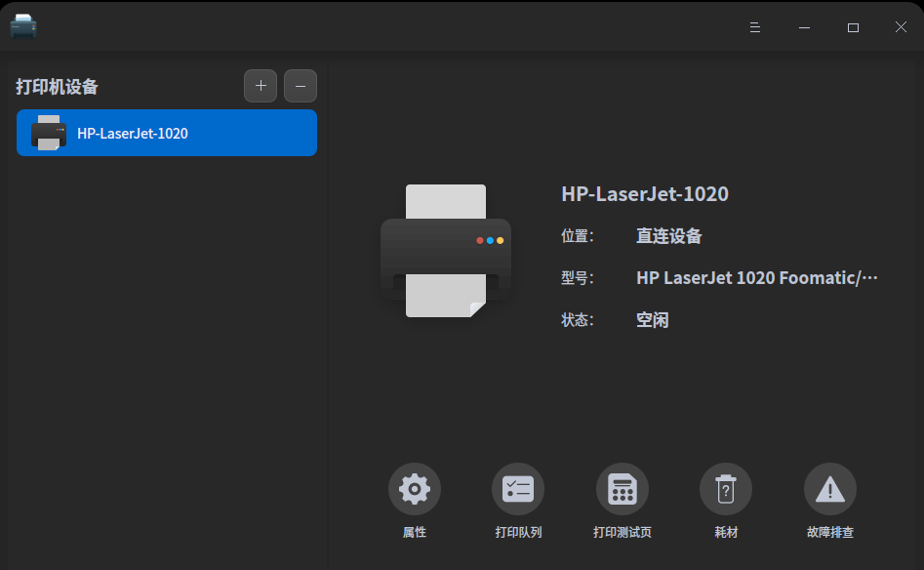924x570 pixels.
Task: Click the 位置: label
Action: (577, 236)
